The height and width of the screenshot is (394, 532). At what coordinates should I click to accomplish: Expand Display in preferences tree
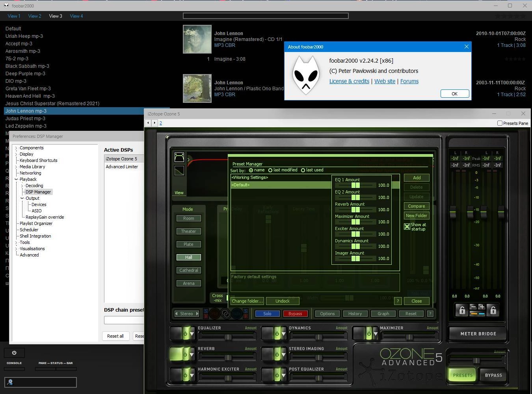click(16, 154)
